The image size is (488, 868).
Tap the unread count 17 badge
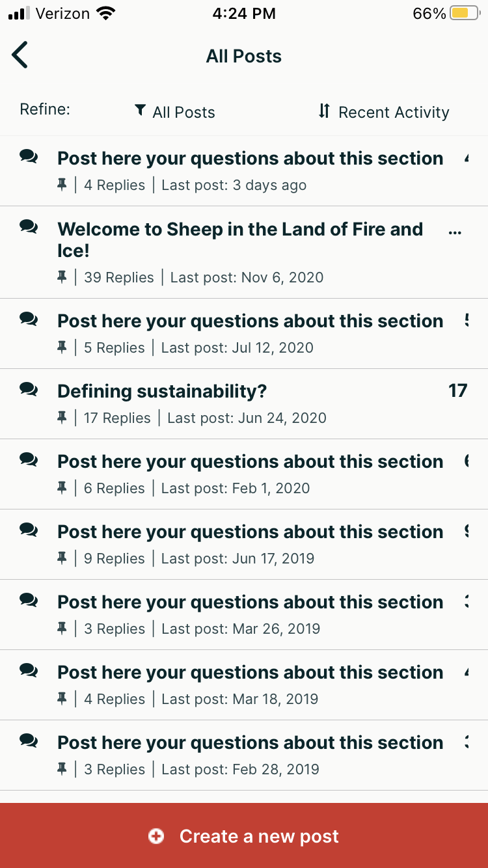(x=457, y=390)
